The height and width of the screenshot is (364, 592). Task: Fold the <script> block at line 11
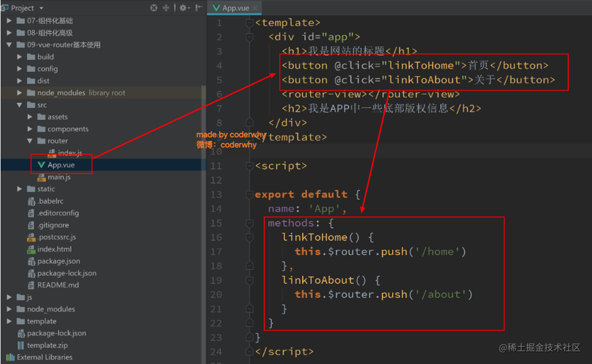click(x=249, y=166)
